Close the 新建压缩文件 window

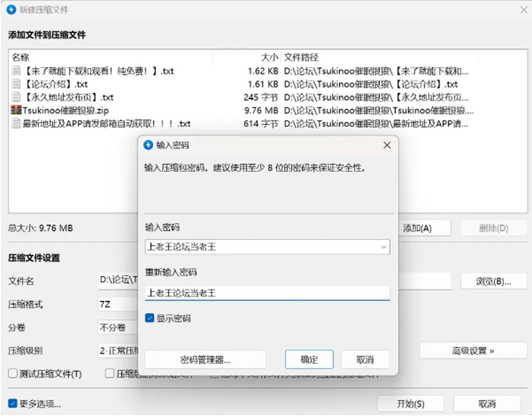524,10
